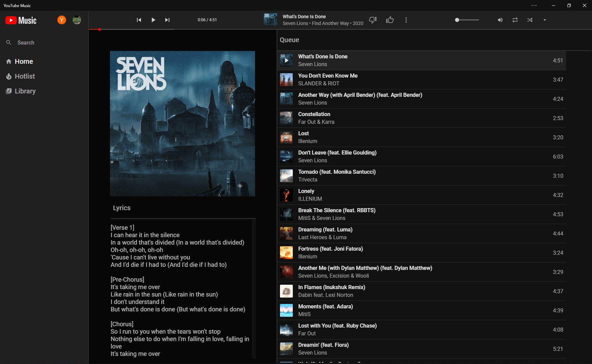Click the Seven Lions, Excision & Wooli artist text
Image resolution: width=592 pixels, height=364 pixels.
[x=334, y=276]
